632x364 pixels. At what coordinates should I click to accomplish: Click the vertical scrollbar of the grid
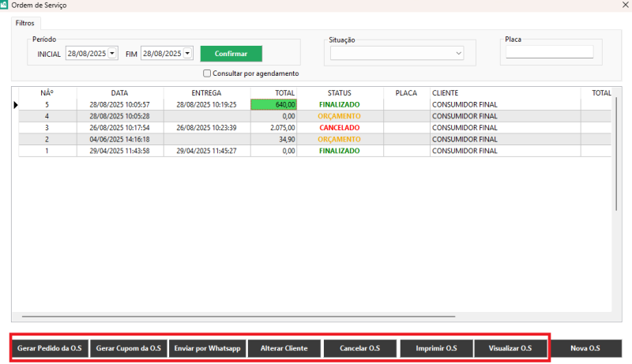click(616, 153)
